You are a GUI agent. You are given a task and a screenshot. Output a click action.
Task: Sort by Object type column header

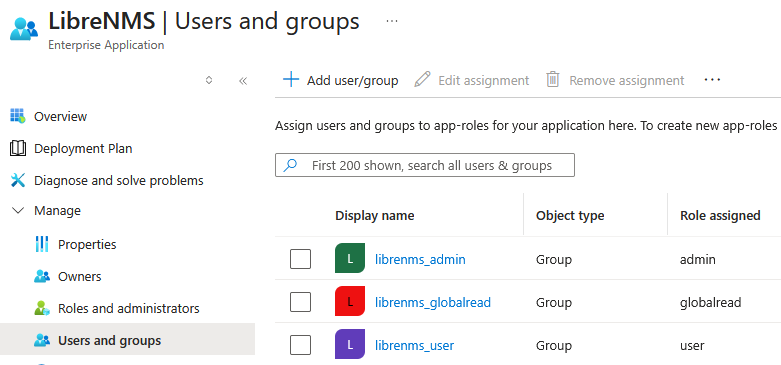570,216
